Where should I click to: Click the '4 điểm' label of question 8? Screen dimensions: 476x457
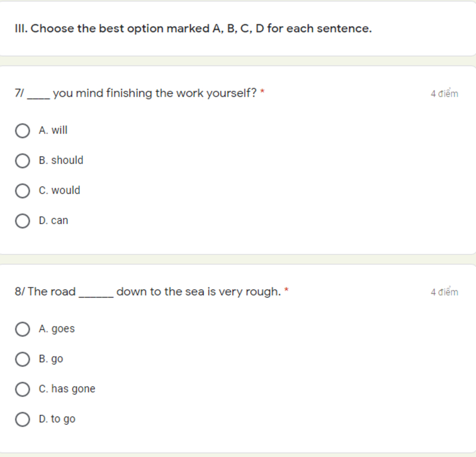[444, 292]
